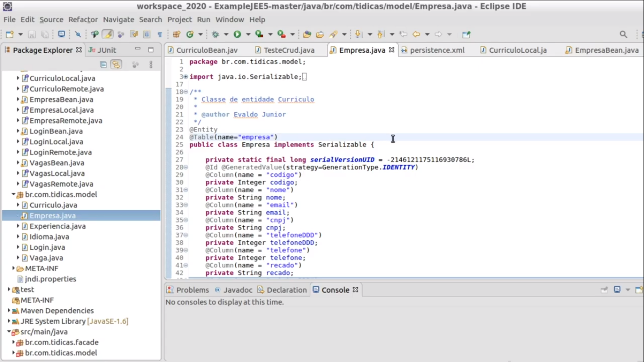Open the Project menu
Screen dimensions: 644x362
[180, 19]
